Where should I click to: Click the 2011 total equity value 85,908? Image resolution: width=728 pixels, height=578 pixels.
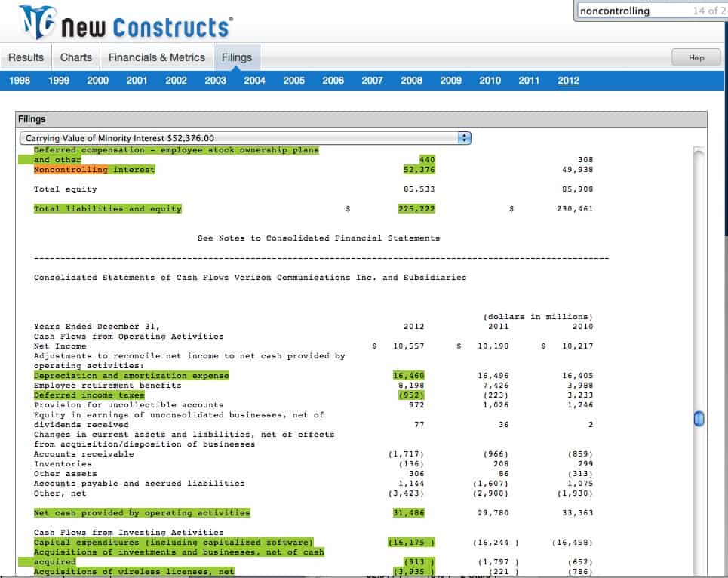pos(578,189)
